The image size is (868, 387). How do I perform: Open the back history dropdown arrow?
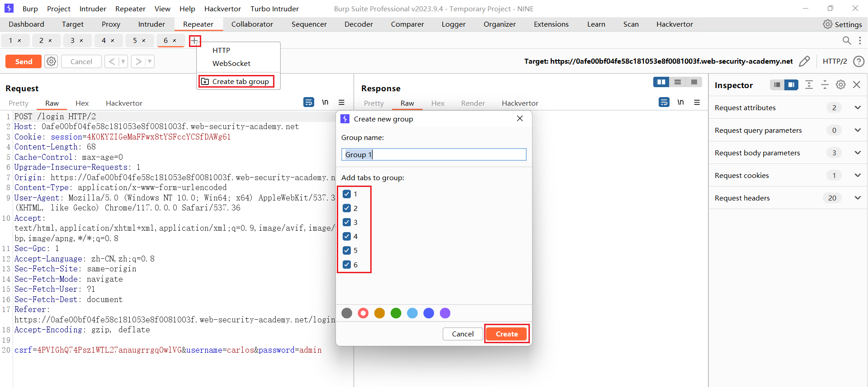pyautogui.click(x=123, y=61)
